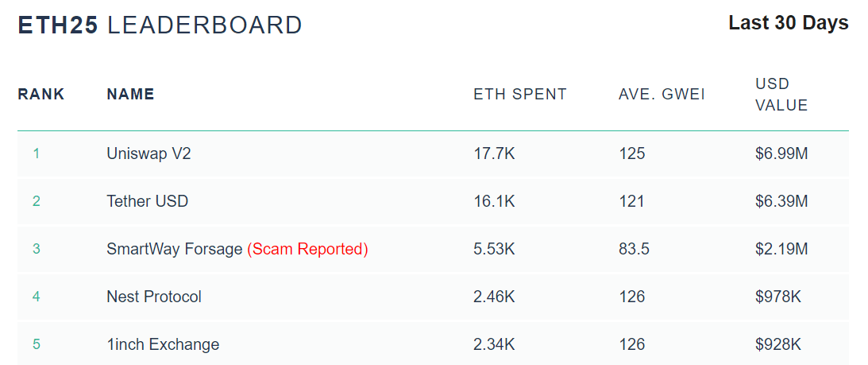
Task: Select the SmartWay Forsage row name
Action: pyautogui.click(x=174, y=249)
